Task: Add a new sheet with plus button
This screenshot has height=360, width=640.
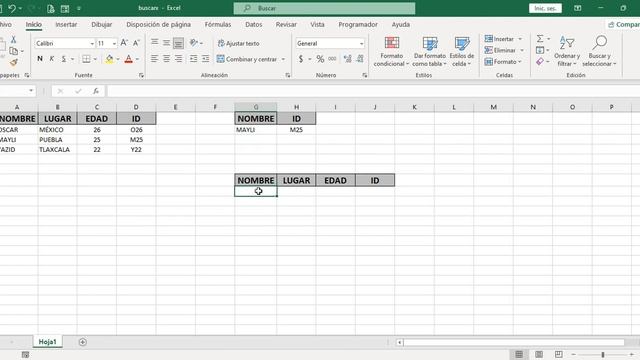Action: (x=82, y=342)
